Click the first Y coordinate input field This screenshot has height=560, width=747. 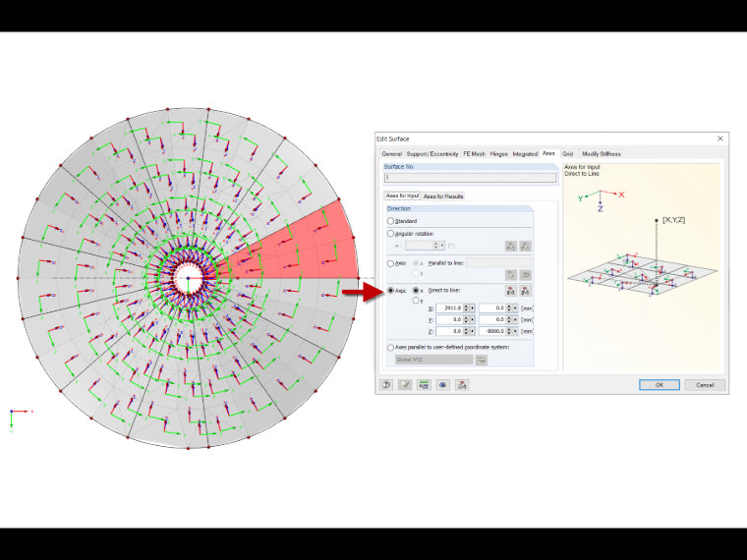click(449, 319)
